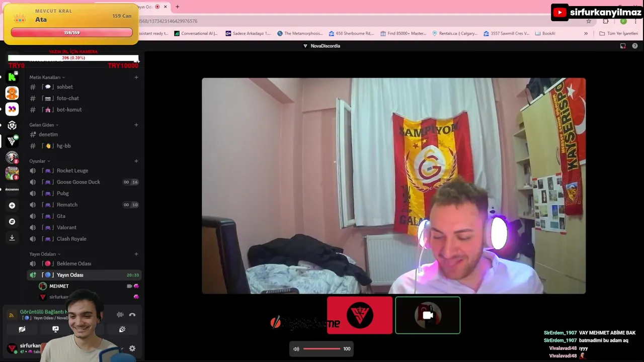The width and height of the screenshot is (644, 362).
Task: Open sohbet text channel
Action: pyautogui.click(x=84, y=87)
